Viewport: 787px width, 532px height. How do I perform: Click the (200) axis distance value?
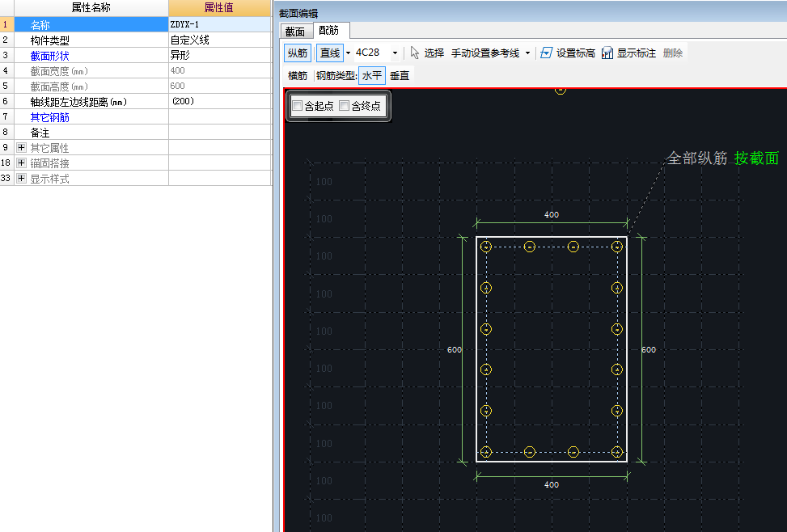(x=220, y=101)
